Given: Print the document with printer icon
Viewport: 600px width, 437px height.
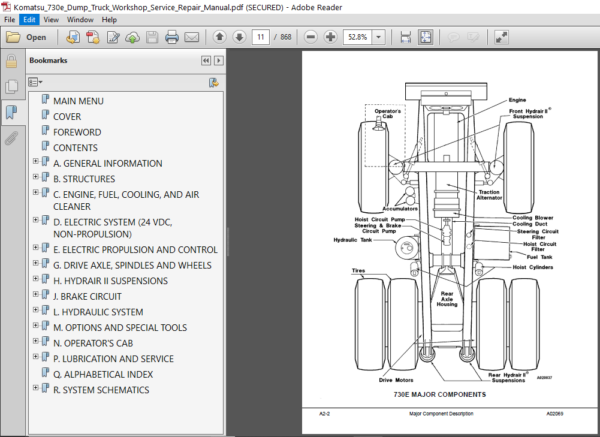Looking at the screenshot, I should 171,37.
